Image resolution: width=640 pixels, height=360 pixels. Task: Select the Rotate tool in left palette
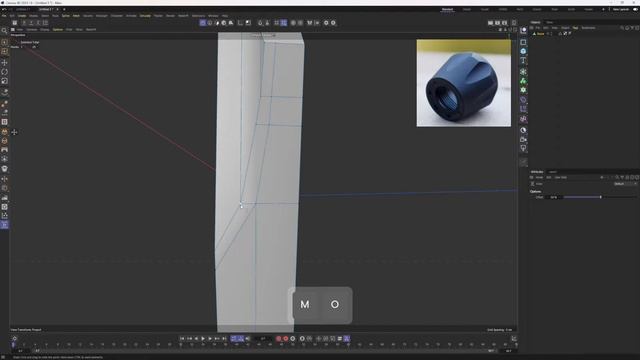(4, 72)
